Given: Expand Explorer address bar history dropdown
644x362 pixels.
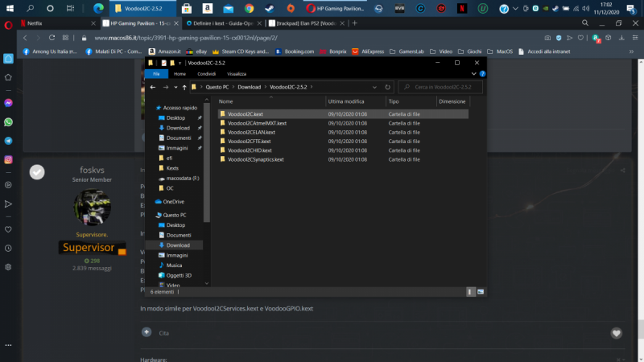Looking at the screenshot, I should 374,87.
